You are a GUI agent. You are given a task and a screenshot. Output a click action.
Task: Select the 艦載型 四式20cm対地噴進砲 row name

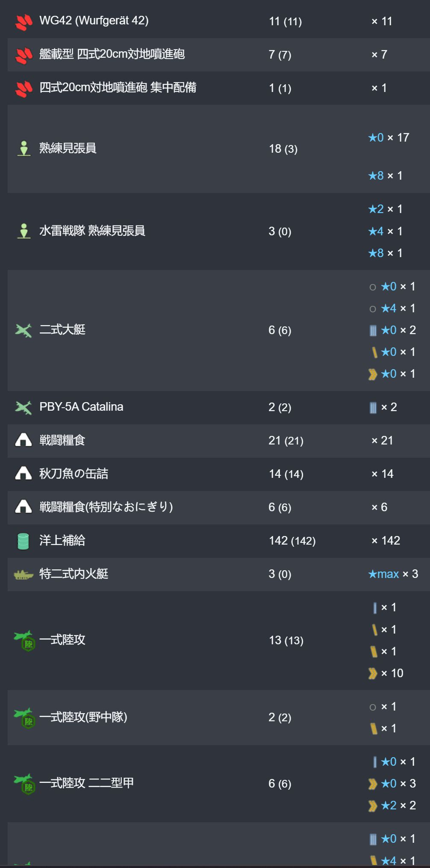point(112,54)
